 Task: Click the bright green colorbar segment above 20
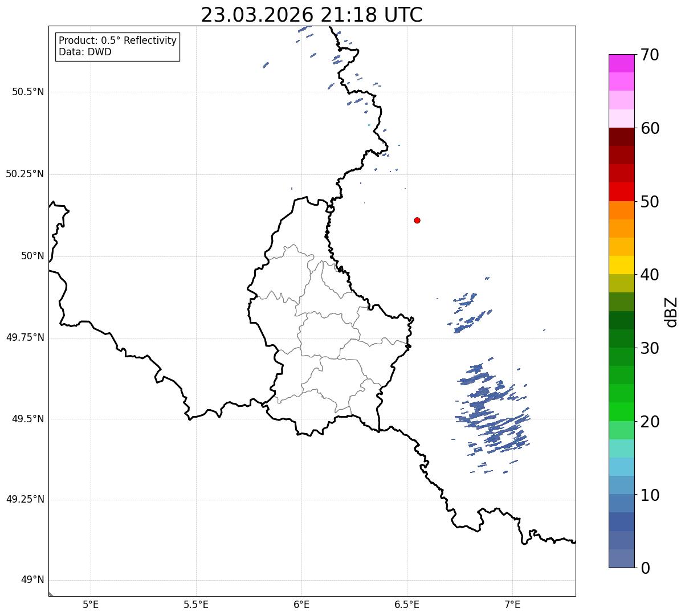coord(621,411)
